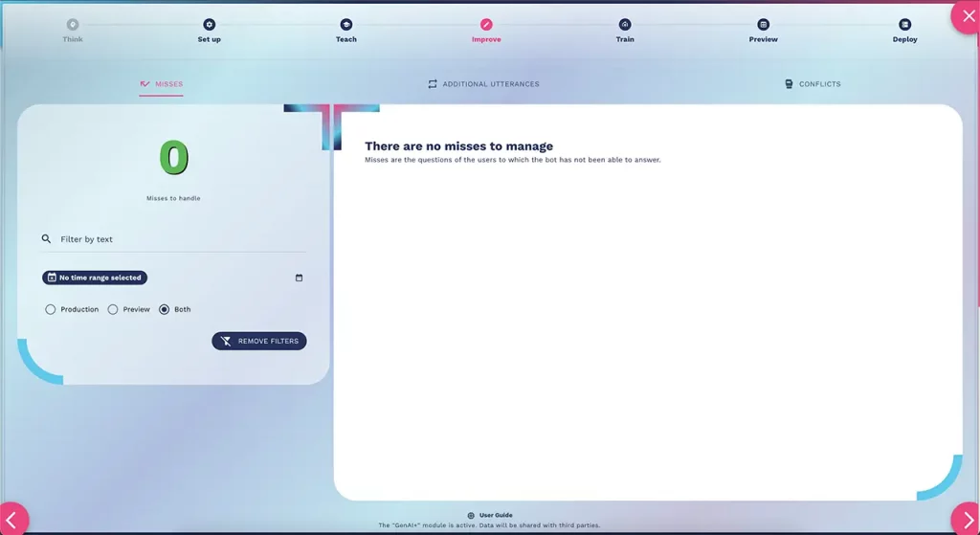This screenshot has height=535, width=980.
Task: Click the Filter by text search field
Action: [x=174, y=239]
